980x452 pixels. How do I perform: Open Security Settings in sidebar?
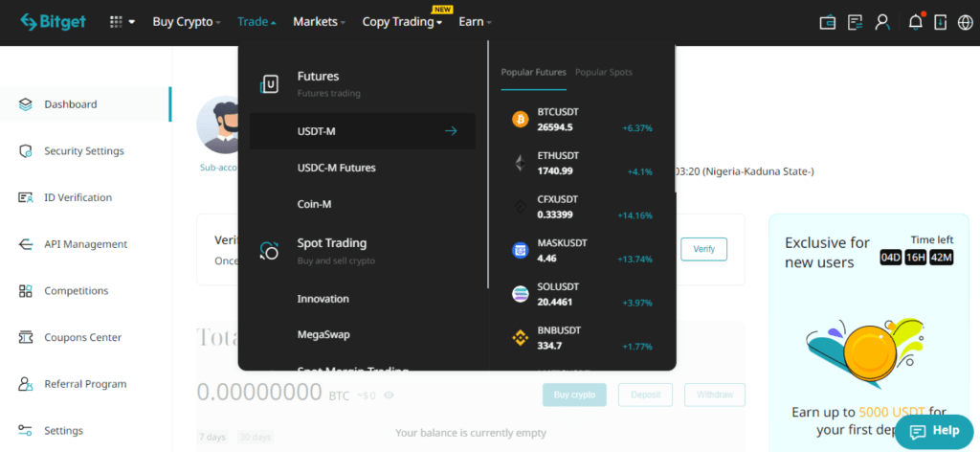coord(83,151)
